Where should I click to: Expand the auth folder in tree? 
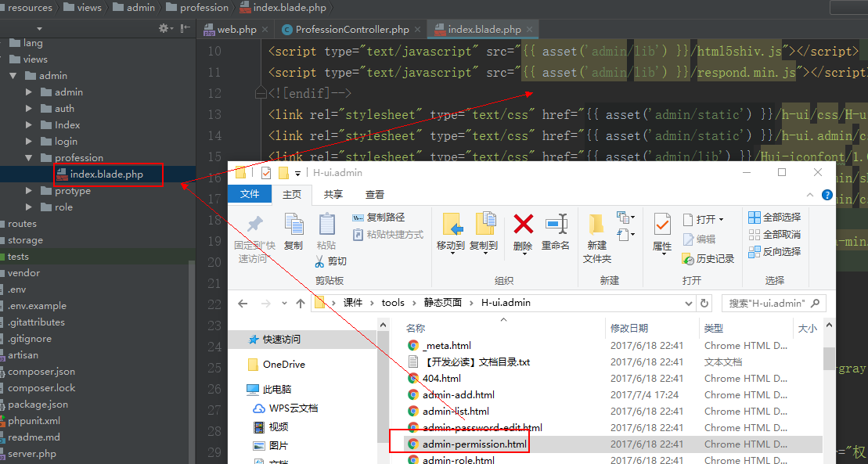coord(29,109)
